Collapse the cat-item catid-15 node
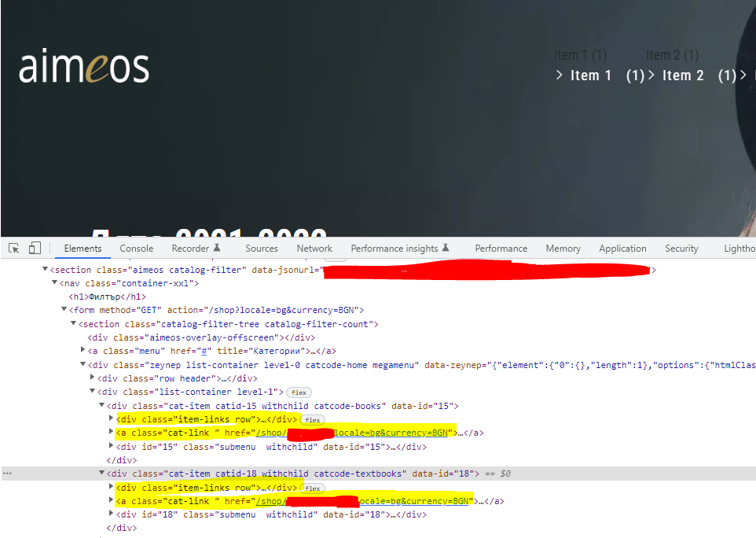Image resolution: width=756 pixels, height=538 pixels. pyautogui.click(x=101, y=405)
